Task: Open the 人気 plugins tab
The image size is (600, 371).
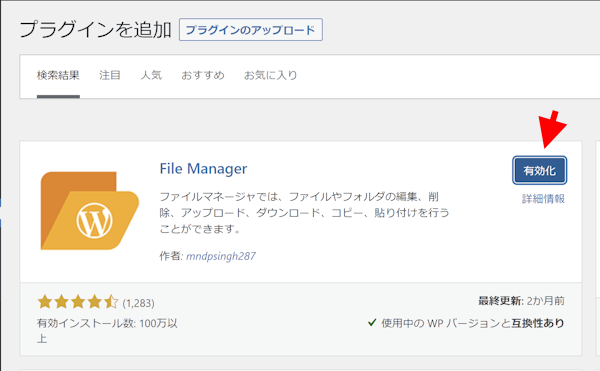Action: tap(151, 75)
